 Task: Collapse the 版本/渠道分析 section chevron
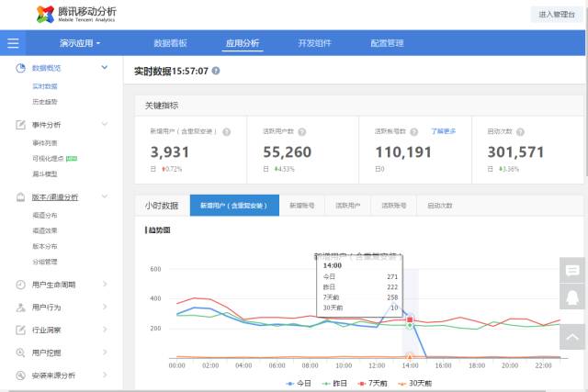point(105,196)
